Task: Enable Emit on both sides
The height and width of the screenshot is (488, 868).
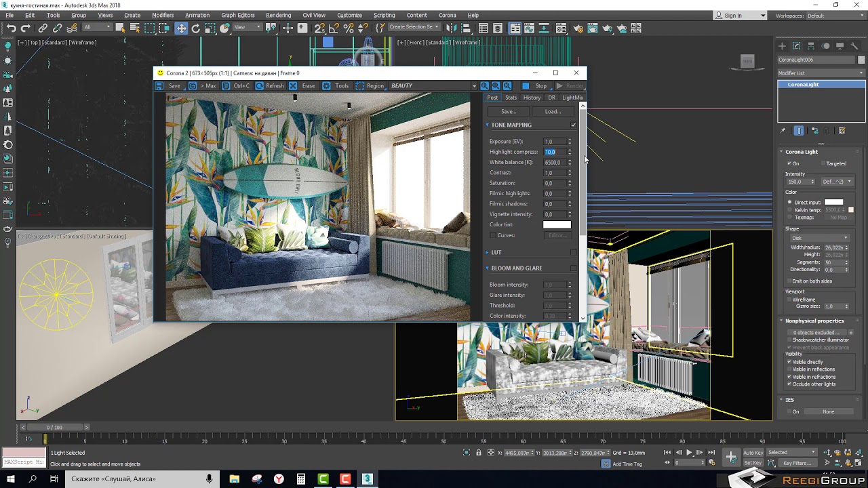Action: [x=789, y=281]
